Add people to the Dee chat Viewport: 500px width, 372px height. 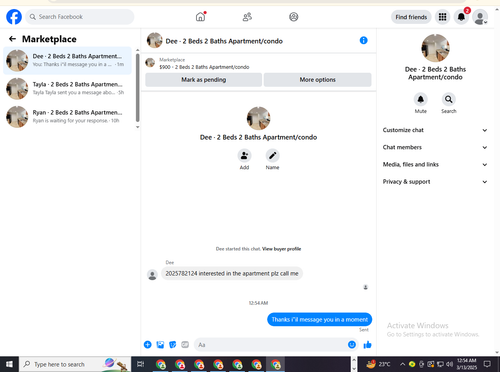click(x=244, y=156)
